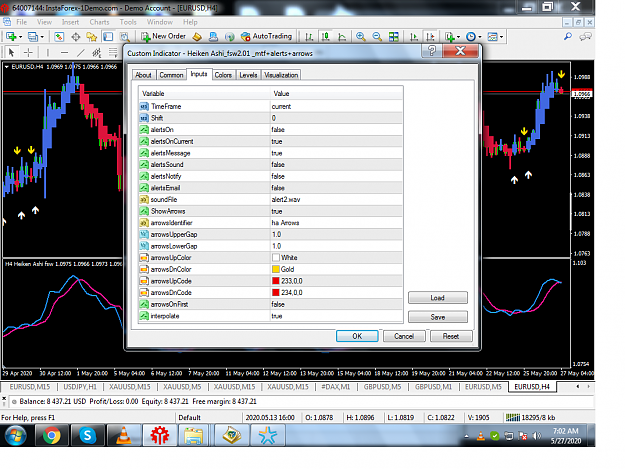Viewport: 625px width, 469px height.
Task: Zoom in on the chart
Action: tap(361, 37)
